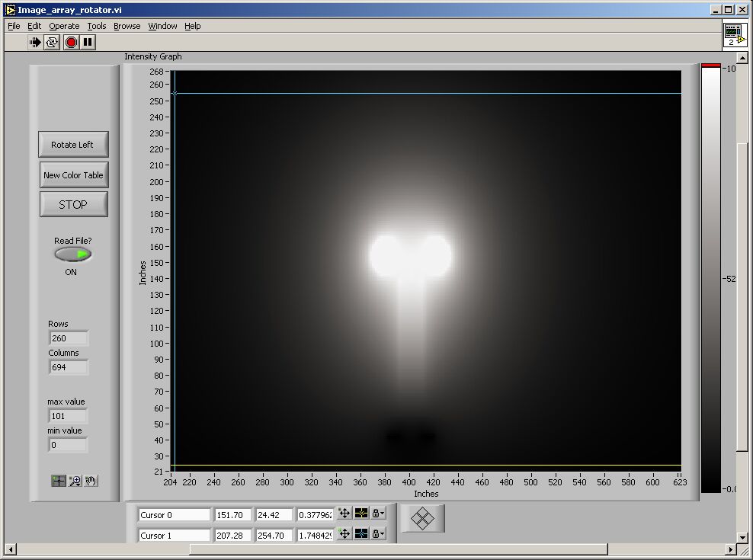Screen dimensions: 753x560
Task: Select the hand panning tool
Action: 91,481
